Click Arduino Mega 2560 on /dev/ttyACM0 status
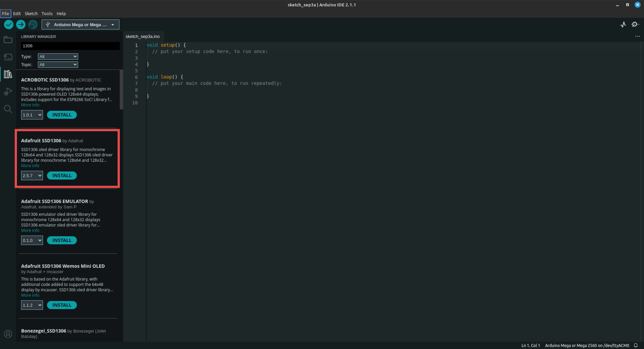Screen dimensions: 644x349 [x=587, y=345]
